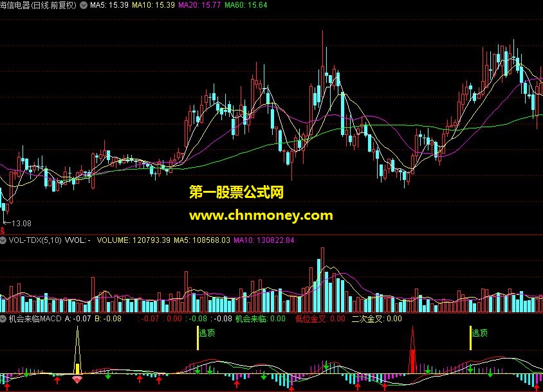The image size is (543, 392).
Task: Click the MA10: 15.39 label
Action: tap(153, 5)
